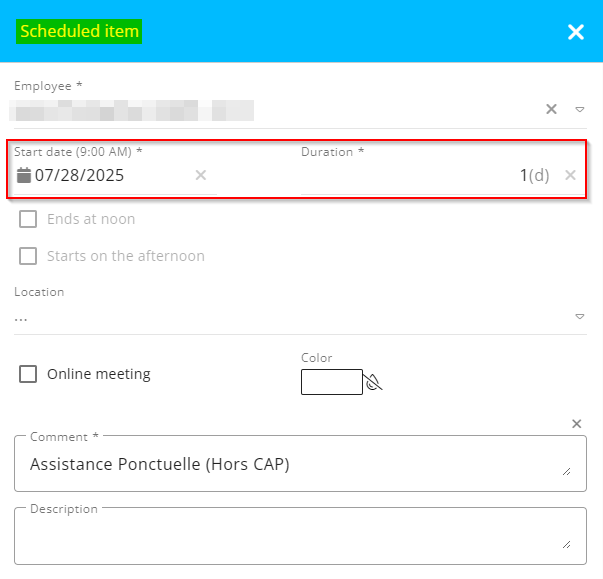This screenshot has width=603, height=579.
Task: Expand the Employee dropdown list
Action: 579,109
